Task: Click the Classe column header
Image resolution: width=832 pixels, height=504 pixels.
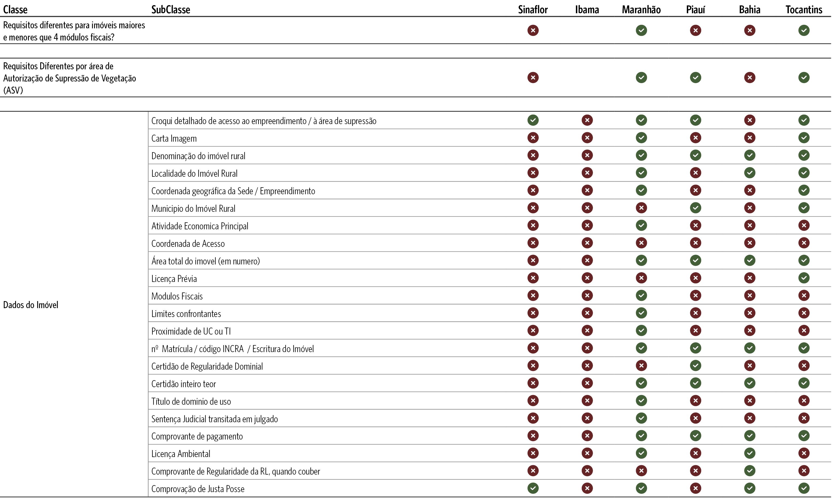Action: (x=15, y=9)
